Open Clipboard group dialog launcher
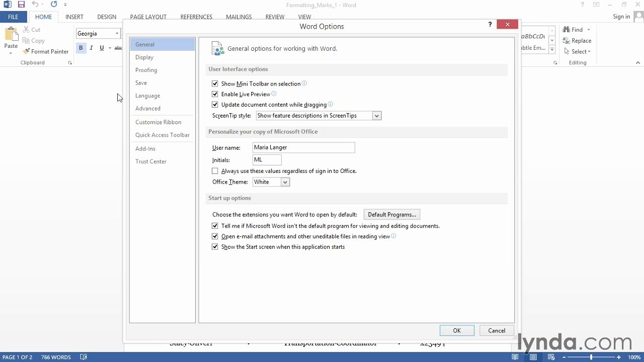Screen dimensions: 644x362 [70, 63]
